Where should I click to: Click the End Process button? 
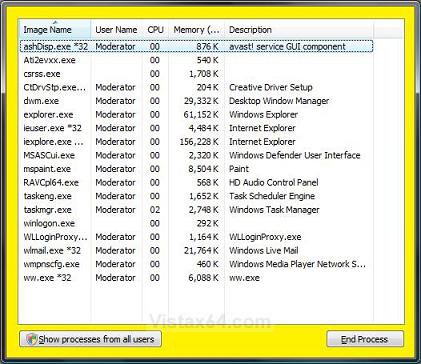point(365,339)
